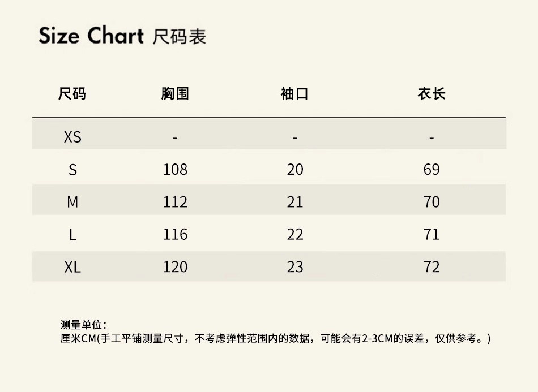The height and width of the screenshot is (392, 538).
Task: Click chest value 108 for size S
Action: pos(175,170)
